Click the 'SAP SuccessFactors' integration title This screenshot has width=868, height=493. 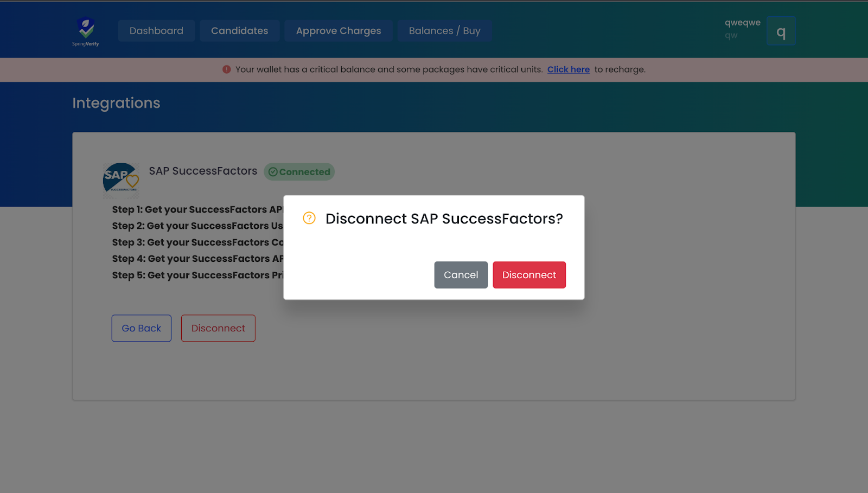pyautogui.click(x=203, y=171)
